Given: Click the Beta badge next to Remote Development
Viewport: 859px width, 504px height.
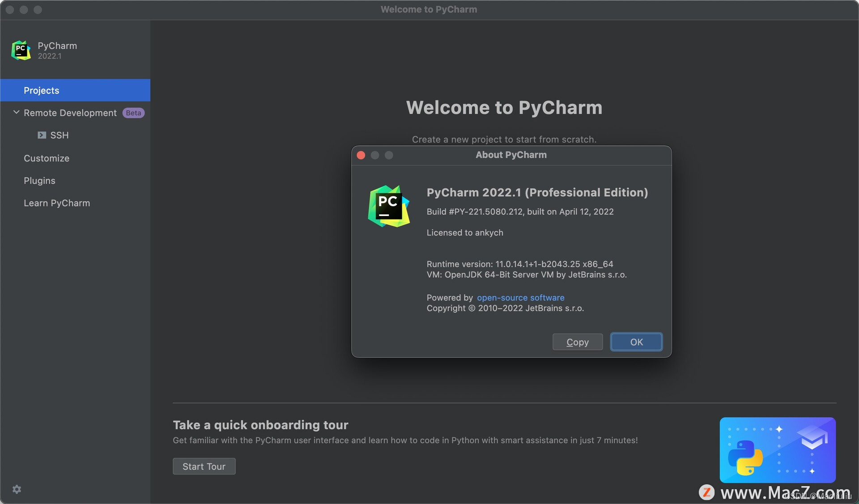Looking at the screenshot, I should click(x=133, y=113).
